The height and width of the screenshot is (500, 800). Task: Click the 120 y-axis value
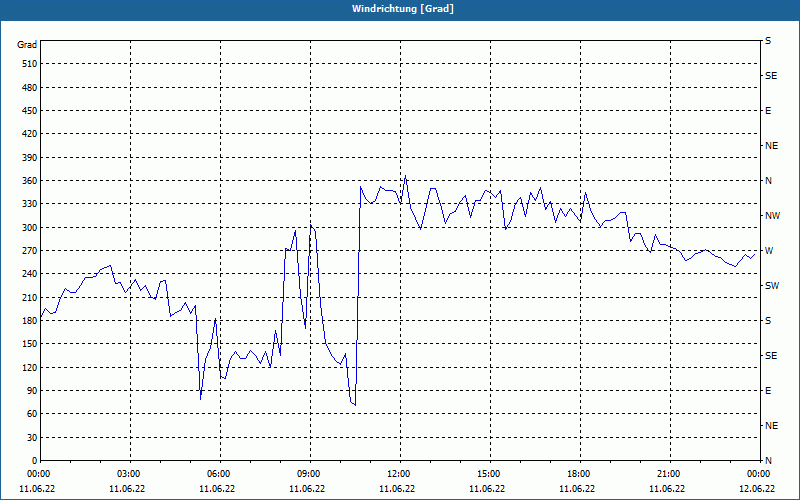(30, 367)
